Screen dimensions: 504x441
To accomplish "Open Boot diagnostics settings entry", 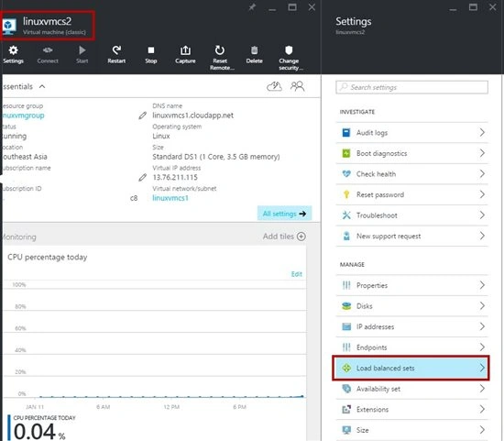I will click(x=411, y=153).
